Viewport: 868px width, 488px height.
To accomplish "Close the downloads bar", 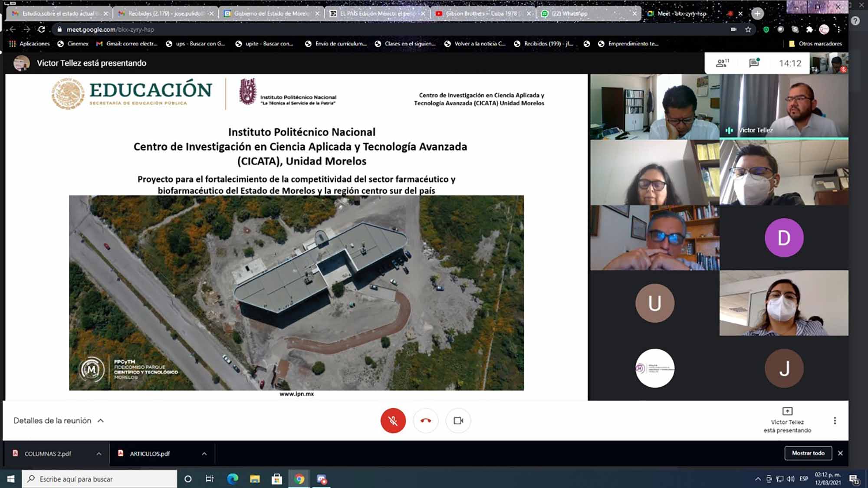I will pyautogui.click(x=840, y=453).
